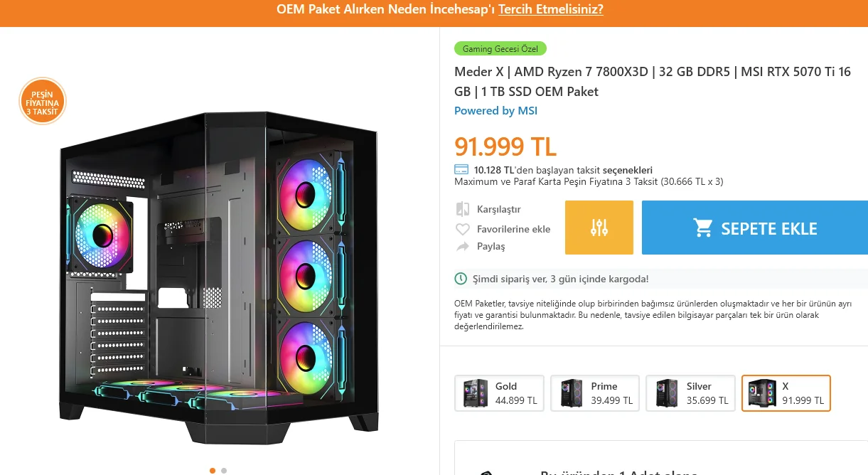
Task: Open the Powered by MSI link
Action: click(496, 111)
